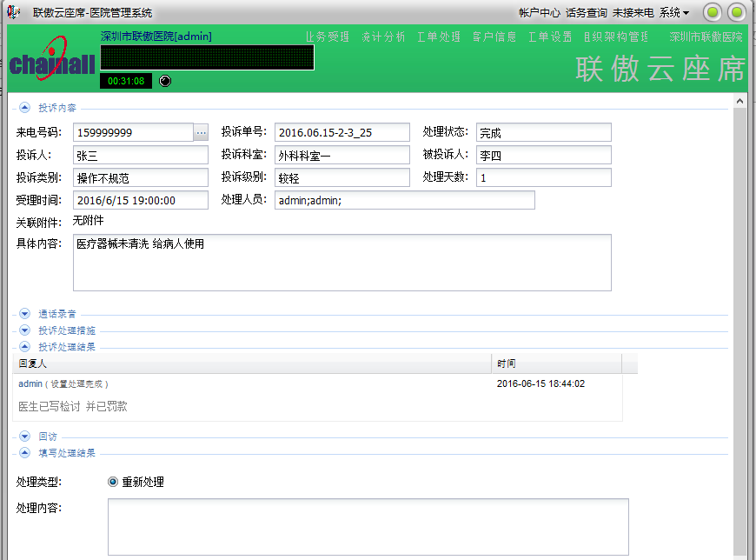This screenshot has width=756, height=560.
Task: Collapse the 投诉处理结果 section
Action: [24, 346]
